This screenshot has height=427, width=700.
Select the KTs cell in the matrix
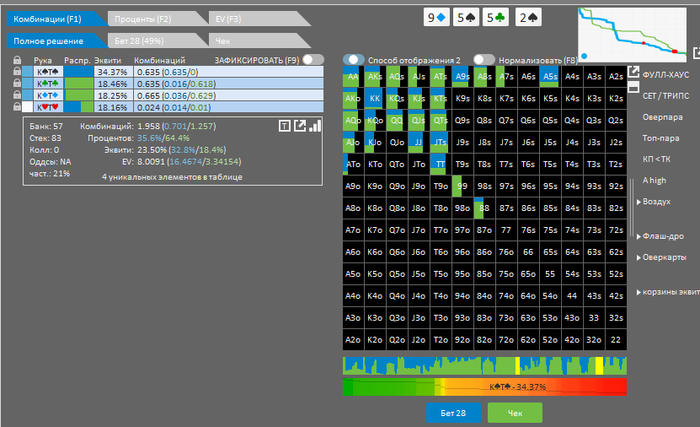[440, 99]
